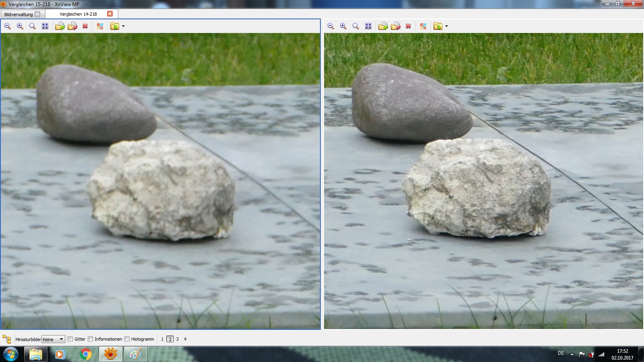Open the right pane move-to-folder button
This screenshot has height=362, width=644.
click(x=438, y=26)
